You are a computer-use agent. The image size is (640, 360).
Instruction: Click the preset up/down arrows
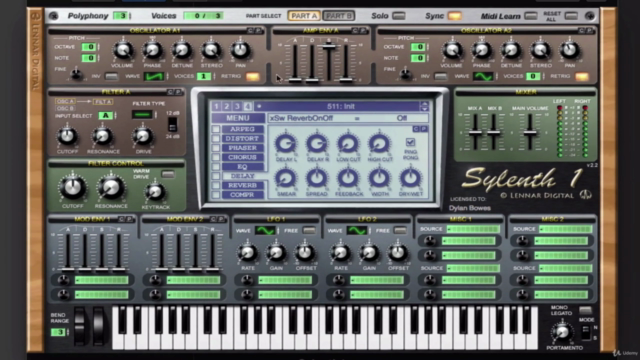point(424,107)
